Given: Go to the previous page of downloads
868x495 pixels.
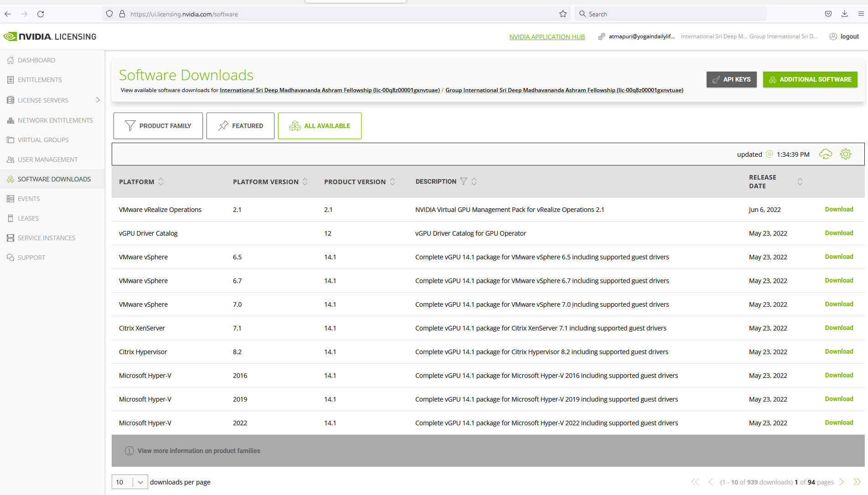Looking at the screenshot, I should point(710,482).
